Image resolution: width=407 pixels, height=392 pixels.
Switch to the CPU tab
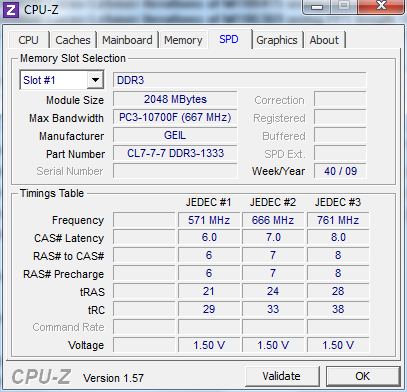[28, 40]
